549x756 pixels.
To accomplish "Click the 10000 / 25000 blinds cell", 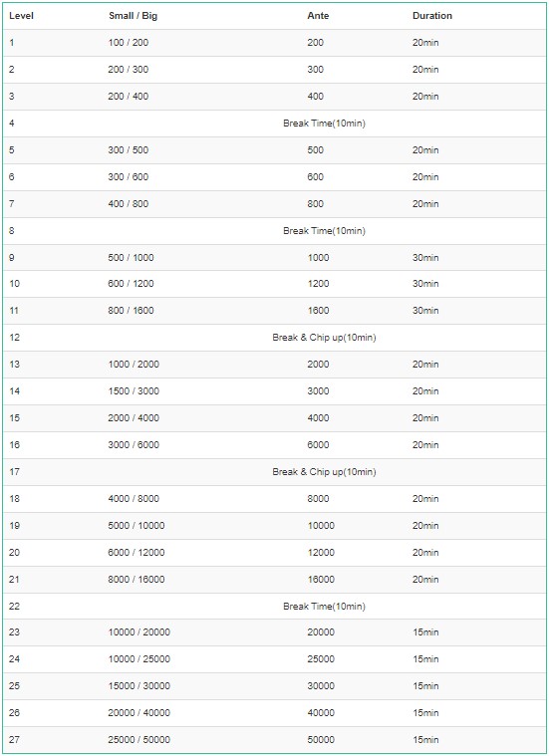I will tap(139, 659).
